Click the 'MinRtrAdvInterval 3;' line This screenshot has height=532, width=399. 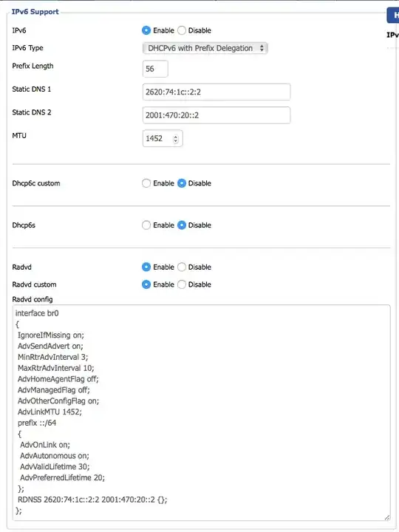pyautogui.click(x=53, y=358)
